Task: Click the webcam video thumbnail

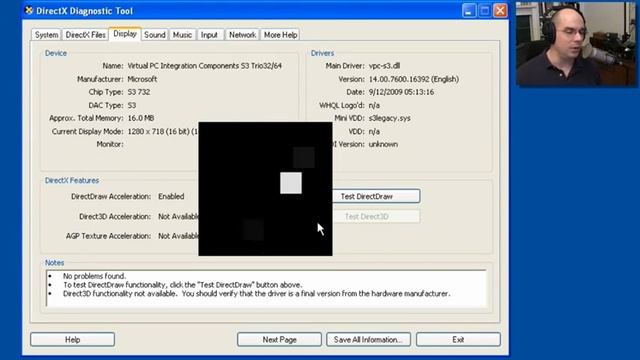Action: pyautogui.click(x=576, y=43)
